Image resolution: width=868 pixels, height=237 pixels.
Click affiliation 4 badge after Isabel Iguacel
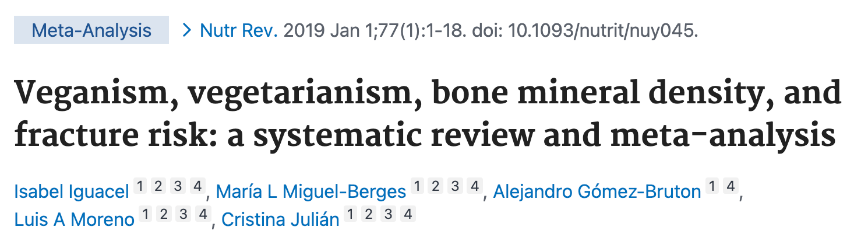pos(198,187)
